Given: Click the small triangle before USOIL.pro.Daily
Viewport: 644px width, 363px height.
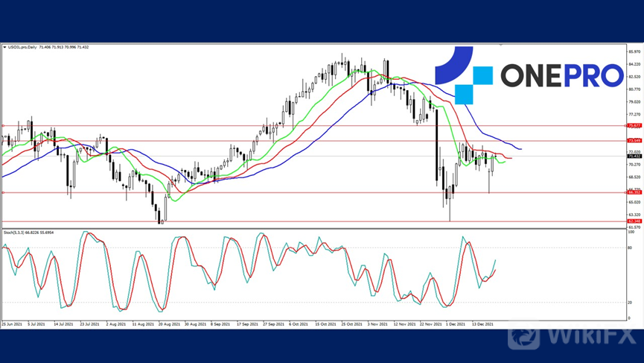Looking at the screenshot, I should (4, 47).
